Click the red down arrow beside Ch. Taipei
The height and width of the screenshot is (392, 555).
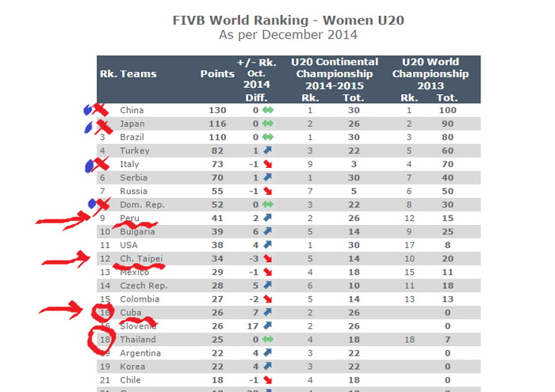(x=268, y=259)
